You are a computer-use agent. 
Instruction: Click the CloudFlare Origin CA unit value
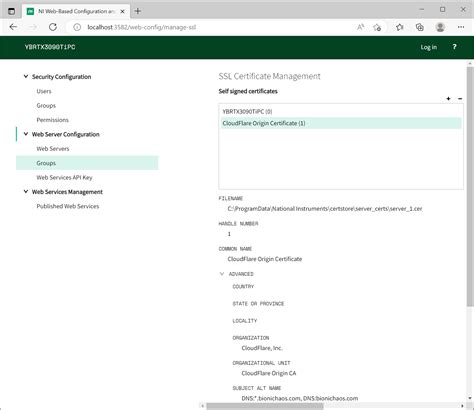[x=269, y=373]
